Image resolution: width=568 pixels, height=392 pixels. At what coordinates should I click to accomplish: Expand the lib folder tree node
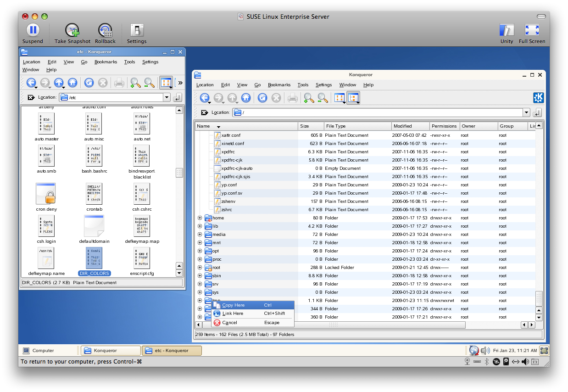(200, 226)
